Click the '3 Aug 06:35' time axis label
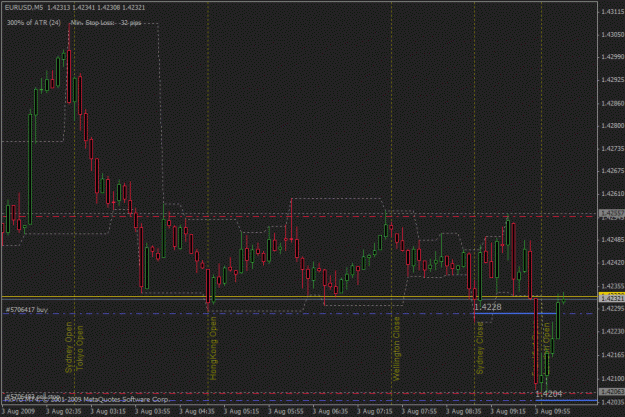625x417 pixels. 330,411
